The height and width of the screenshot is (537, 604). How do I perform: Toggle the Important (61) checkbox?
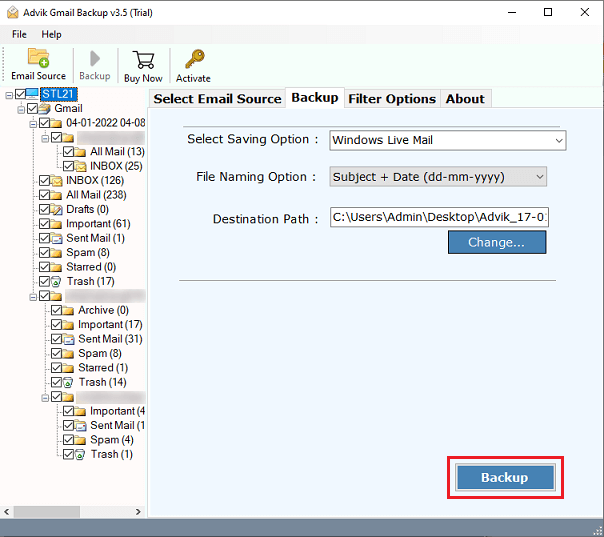point(44,224)
